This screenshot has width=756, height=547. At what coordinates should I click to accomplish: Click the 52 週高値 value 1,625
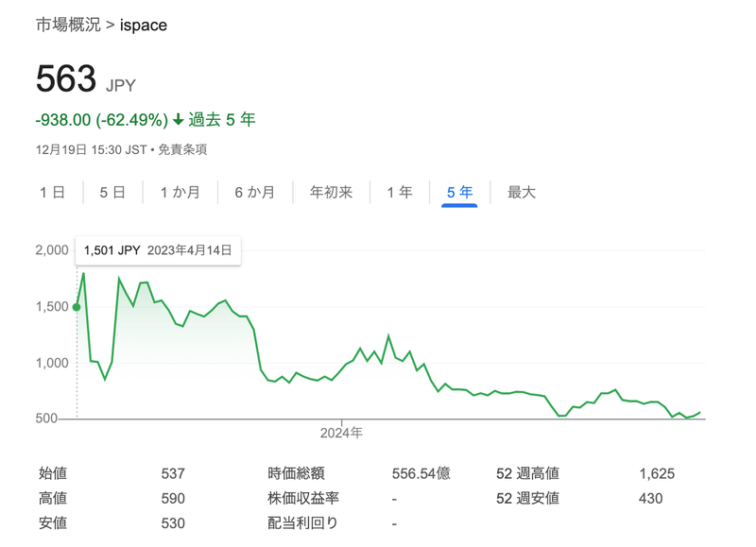(657, 473)
